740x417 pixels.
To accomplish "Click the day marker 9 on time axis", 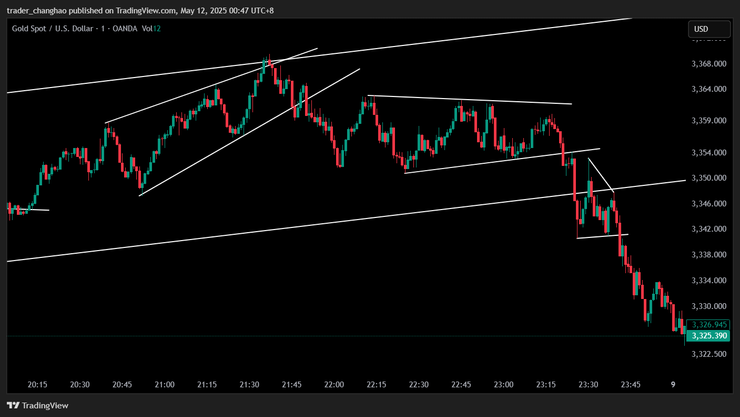I will (x=673, y=384).
